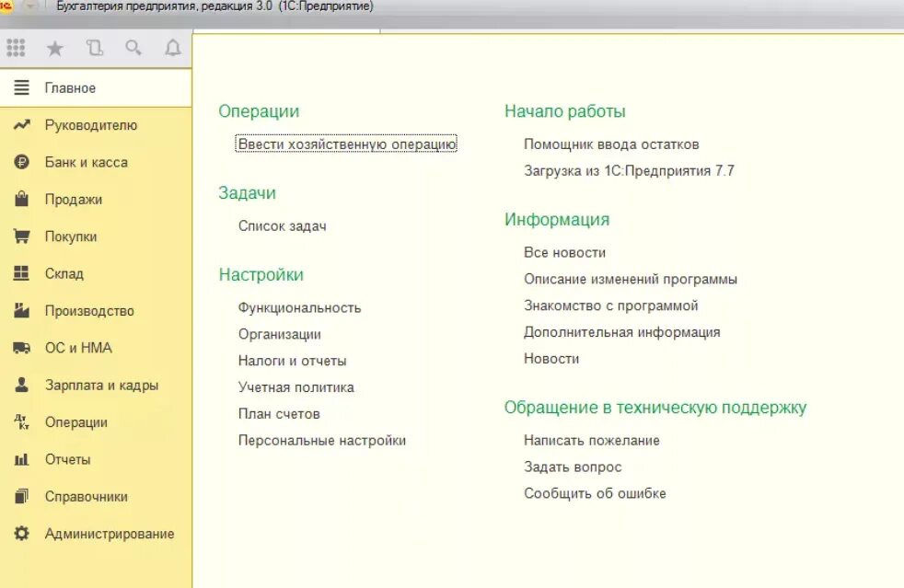
Task: Click the Справочники documents icon
Action: tap(21, 496)
